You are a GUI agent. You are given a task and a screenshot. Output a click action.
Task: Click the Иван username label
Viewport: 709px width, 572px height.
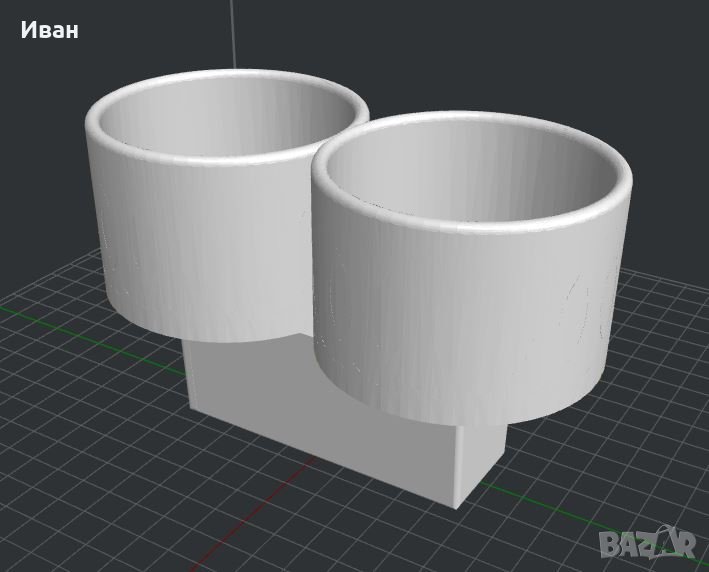pos(48,30)
